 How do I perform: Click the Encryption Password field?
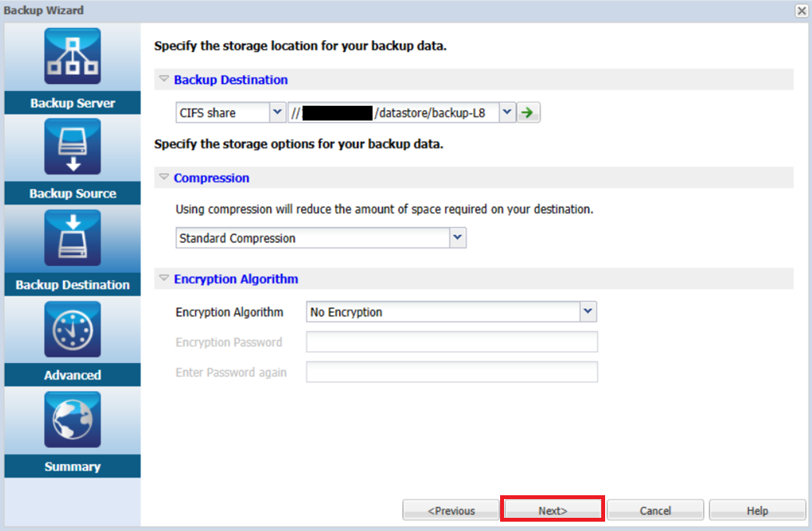452,341
